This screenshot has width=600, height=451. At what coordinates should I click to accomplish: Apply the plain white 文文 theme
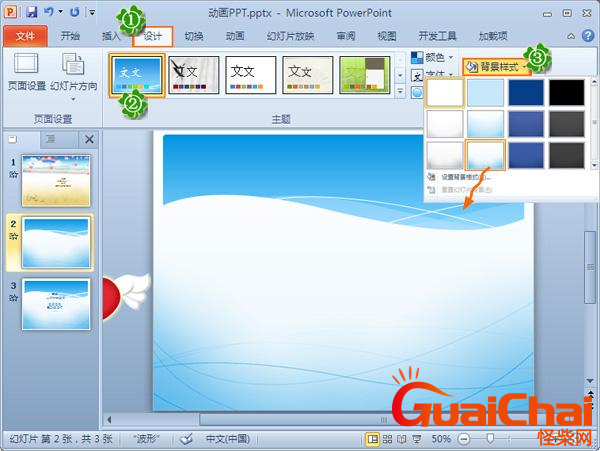[251, 75]
